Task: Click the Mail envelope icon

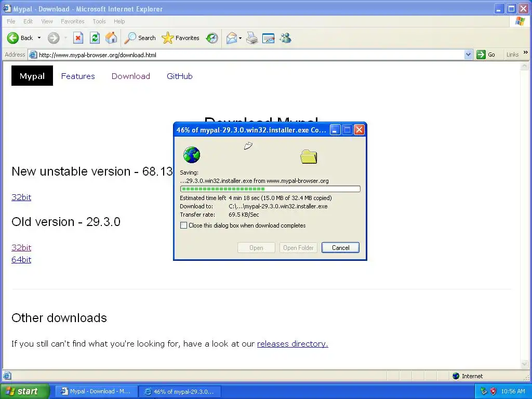Action: [231, 38]
